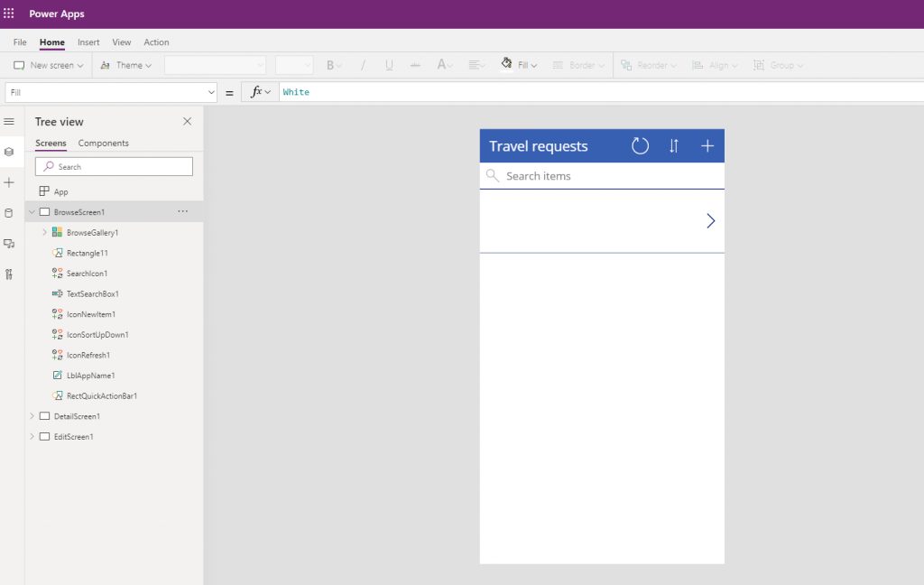
Task: Click the Fill paint bucket icon
Action: pos(506,64)
